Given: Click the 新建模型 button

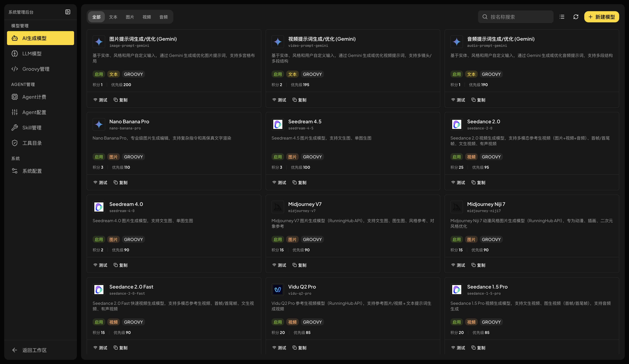Looking at the screenshot, I should (x=602, y=17).
